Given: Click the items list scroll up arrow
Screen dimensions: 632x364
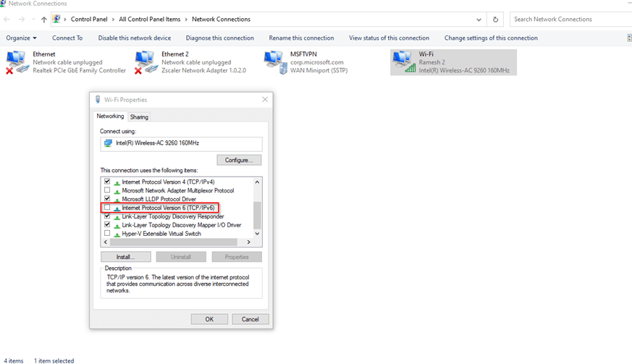Looking at the screenshot, I should (257, 182).
